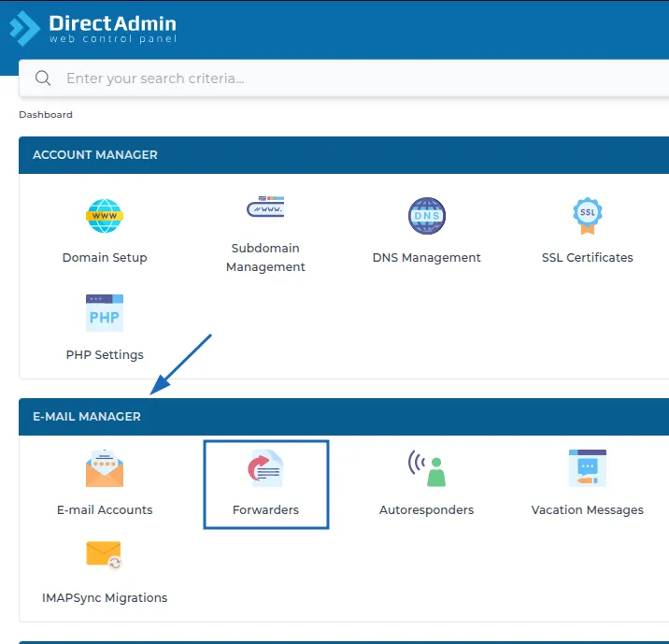Open the Domain Setup globe icon
The image size is (669, 644).
tap(105, 217)
